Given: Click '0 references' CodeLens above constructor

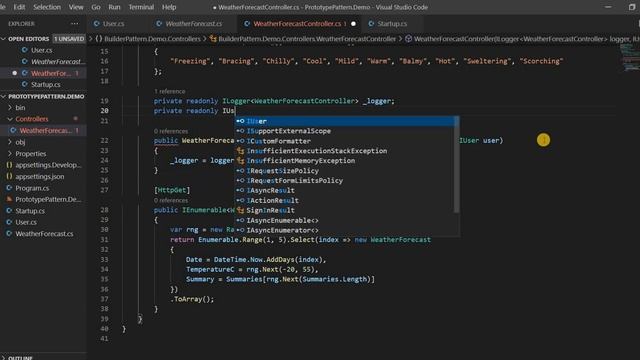Looking at the screenshot, I should click(171, 131).
